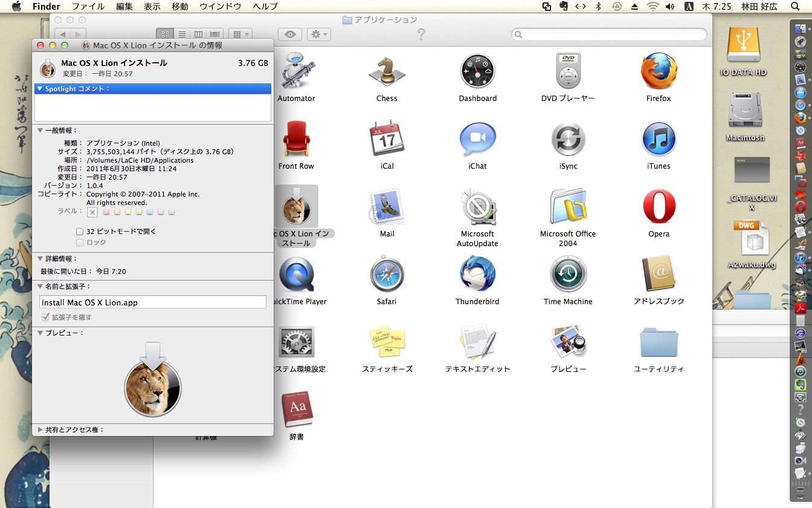The width and height of the screenshot is (812, 508).
Task: Select the アドレスブック icon
Action: click(x=659, y=275)
